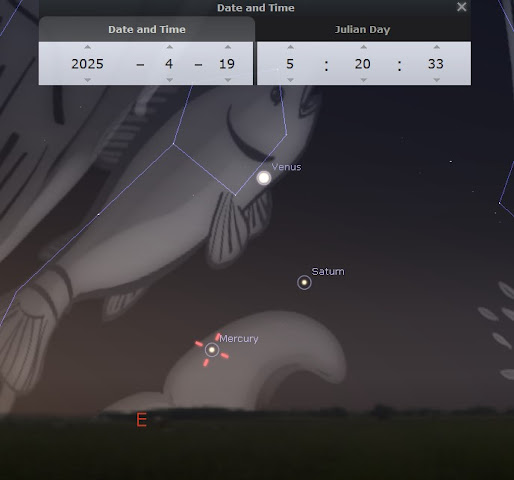The height and width of the screenshot is (480, 514).
Task: Click the East cardinal point marker
Action: pyautogui.click(x=142, y=420)
